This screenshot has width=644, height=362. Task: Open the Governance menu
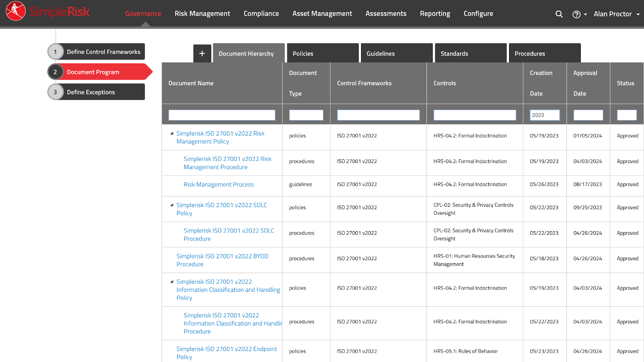[x=143, y=14]
